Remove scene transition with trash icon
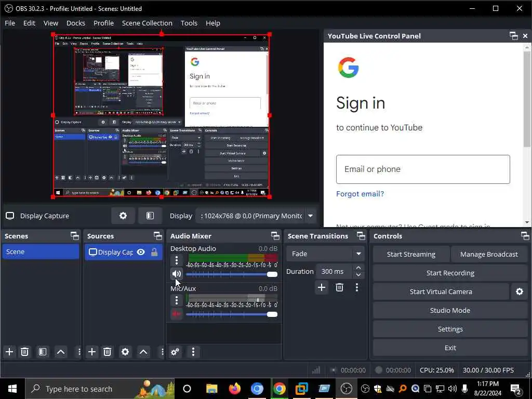The width and height of the screenshot is (532, 399). pyautogui.click(x=339, y=287)
